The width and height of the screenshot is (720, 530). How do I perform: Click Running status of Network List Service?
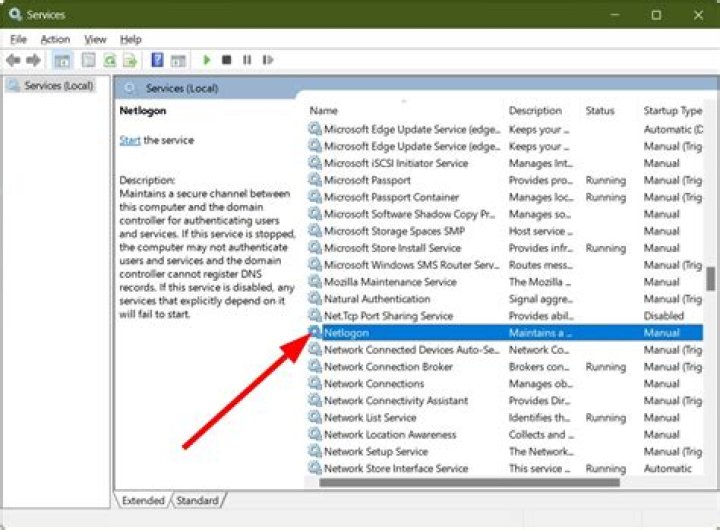(606, 417)
